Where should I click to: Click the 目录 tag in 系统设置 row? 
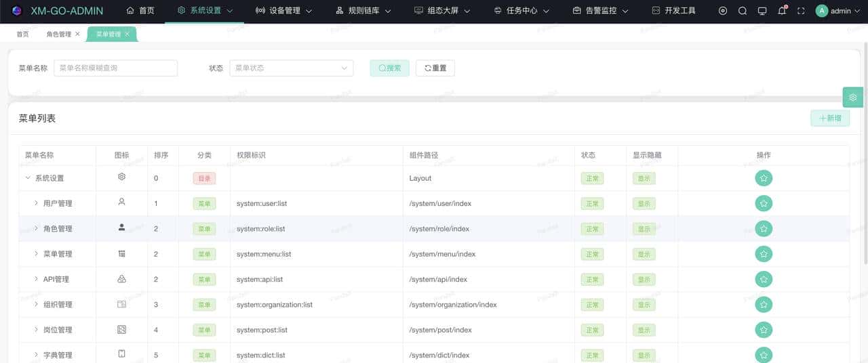click(x=204, y=178)
